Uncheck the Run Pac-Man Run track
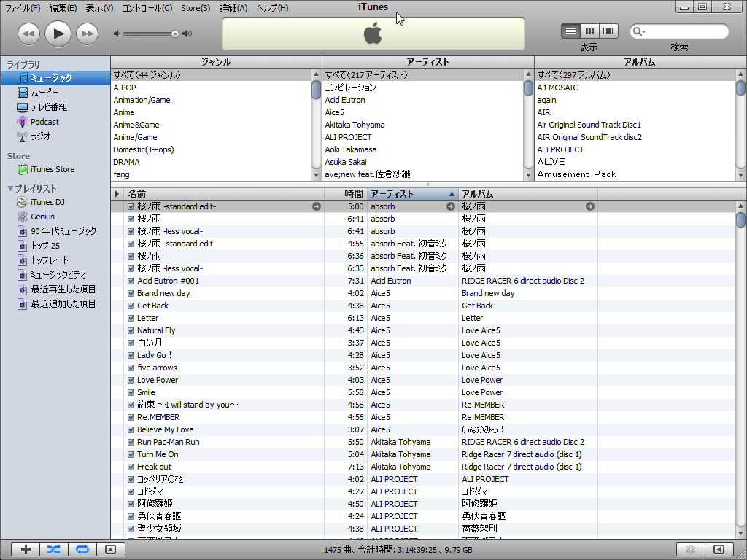The width and height of the screenshot is (747, 560). coord(131,442)
